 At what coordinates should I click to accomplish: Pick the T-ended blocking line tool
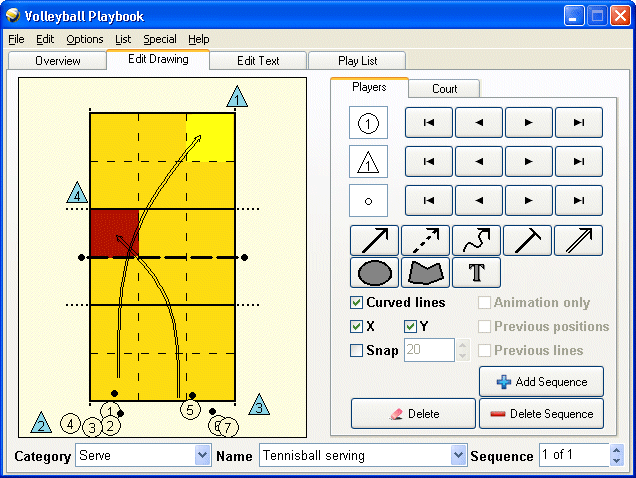pyautogui.click(x=527, y=241)
